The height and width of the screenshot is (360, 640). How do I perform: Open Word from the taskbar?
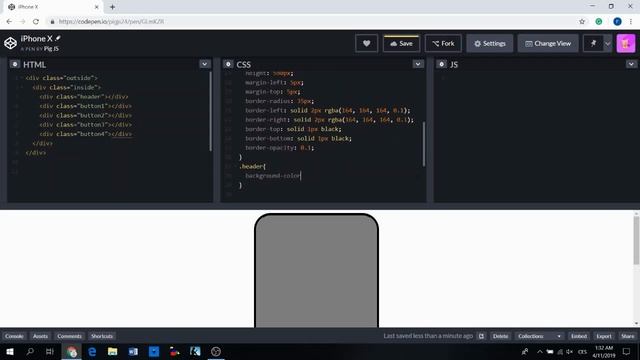[x=133, y=351]
